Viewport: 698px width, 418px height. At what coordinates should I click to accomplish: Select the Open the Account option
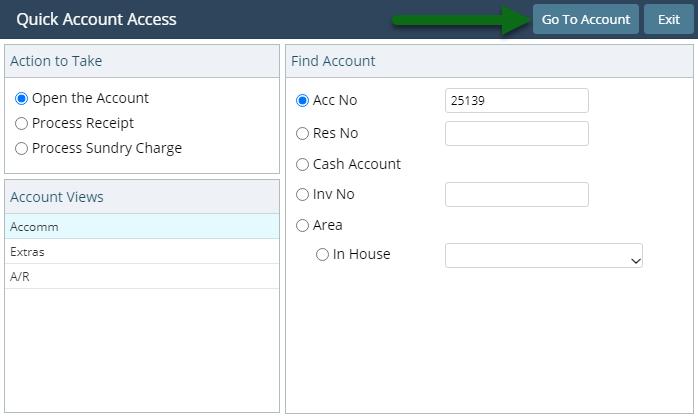[x=21, y=98]
